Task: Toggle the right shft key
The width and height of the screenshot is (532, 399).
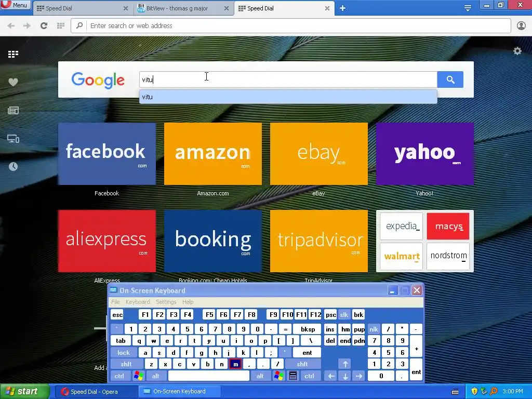Action: pos(302,364)
